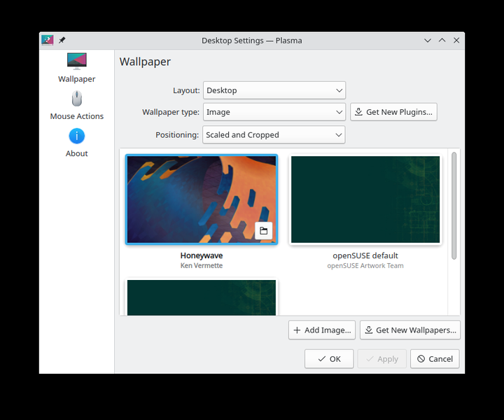
Task: Open the Wallpaper section in sidebar
Action: point(76,68)
